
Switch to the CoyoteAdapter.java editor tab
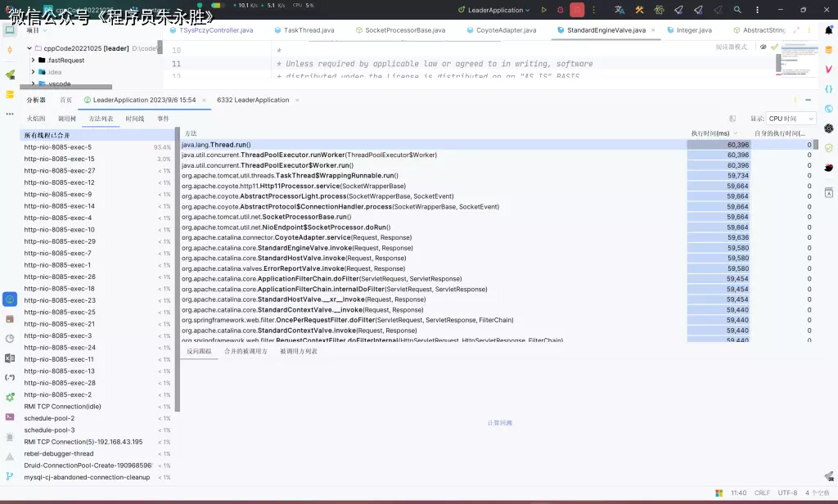(x=506, y=30)
